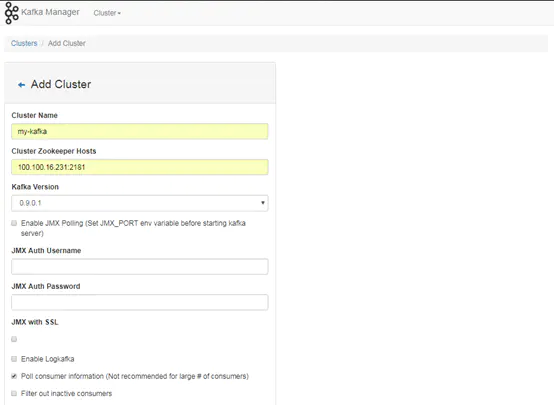Click the Add Cluster breadcrumb item
Viewport: 554px width, 405px height.
point(67,43)
